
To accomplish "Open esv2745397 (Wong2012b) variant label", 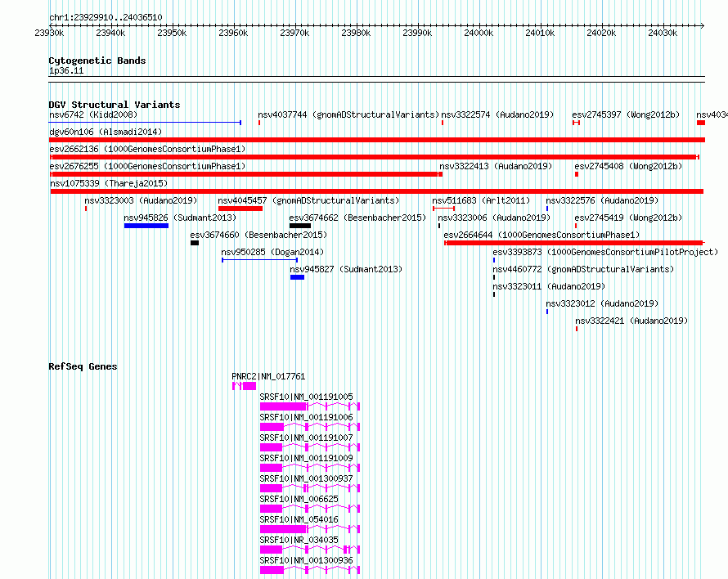I will click(x=626, y=114).
